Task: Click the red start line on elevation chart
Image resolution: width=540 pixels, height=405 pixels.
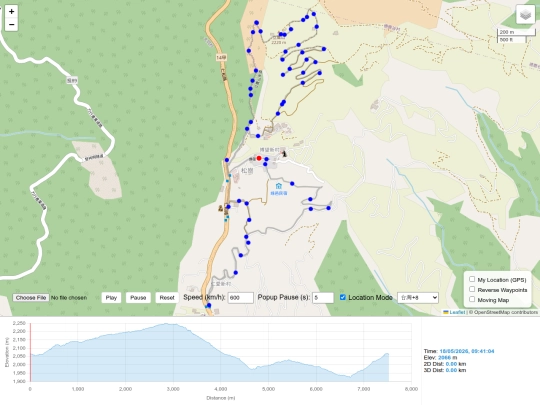Action: (x=31, y=352)
